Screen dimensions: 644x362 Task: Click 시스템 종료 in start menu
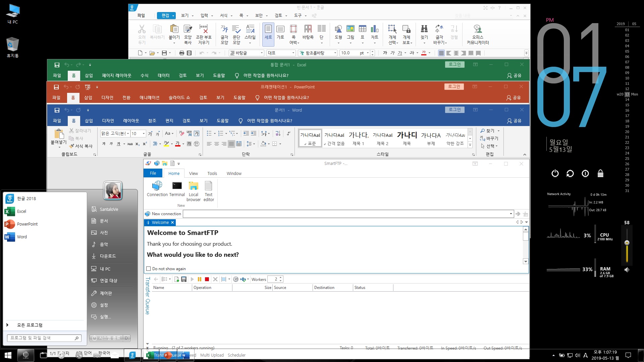106,338
